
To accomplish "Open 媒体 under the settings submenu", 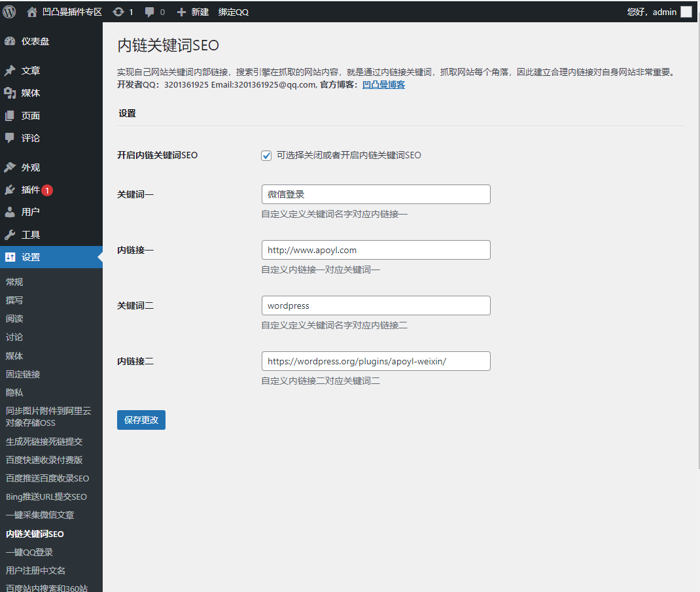I will pyautogui.click(x=14, y=356).
